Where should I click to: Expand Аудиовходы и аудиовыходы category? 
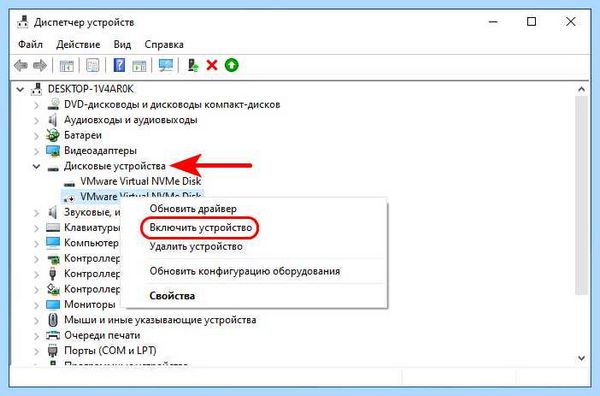(37, 120)
